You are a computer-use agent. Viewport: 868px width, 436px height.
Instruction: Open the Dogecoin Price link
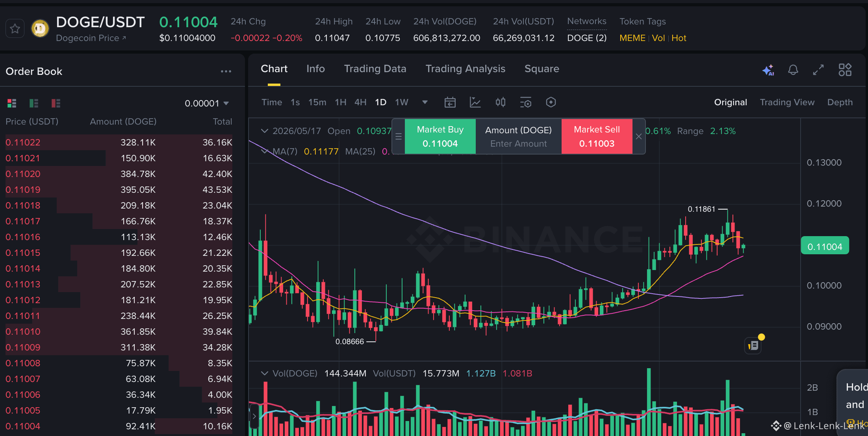(x=91, y=38)
